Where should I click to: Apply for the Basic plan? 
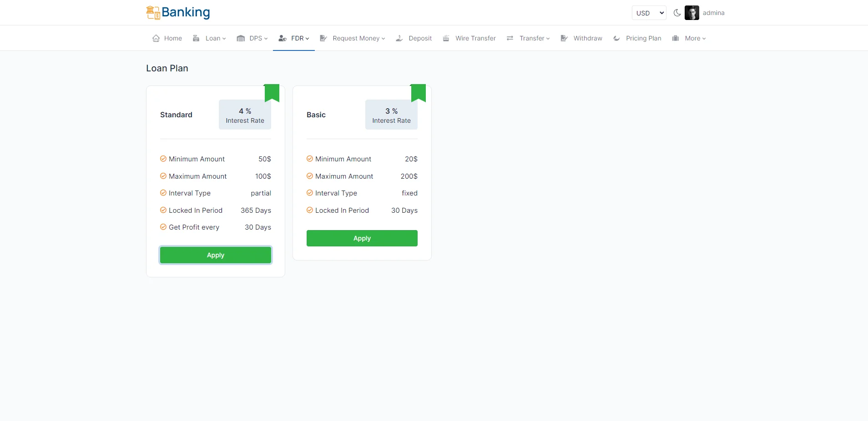(362, 238)
